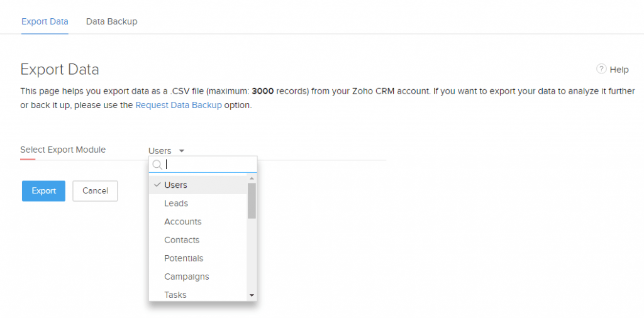Image resolution: width=644 pixels, height=318 pixels.
Task: Click the Help text link
Action: 619,70
